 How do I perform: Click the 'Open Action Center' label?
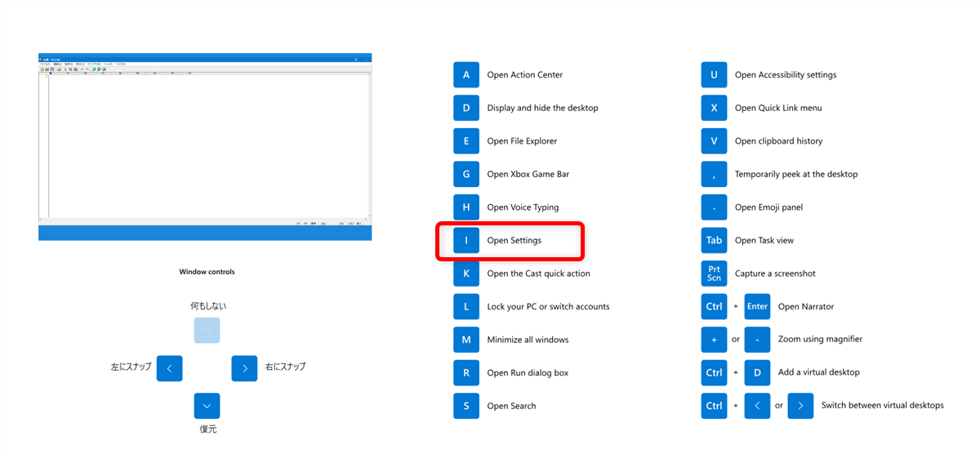(525, 75)
